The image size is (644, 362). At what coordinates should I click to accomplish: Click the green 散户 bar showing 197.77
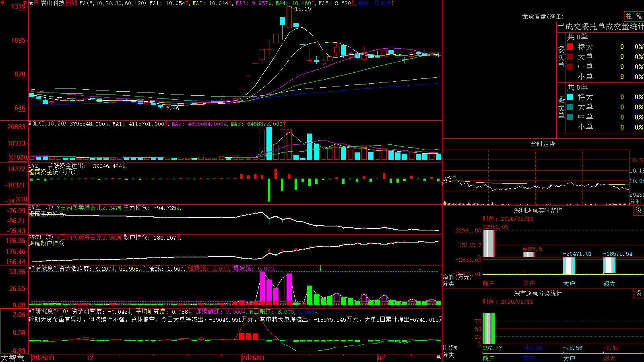pos(489,329)
